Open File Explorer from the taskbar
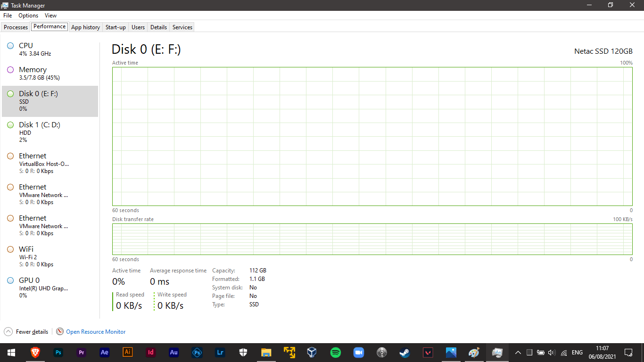 tap(266, 352)
